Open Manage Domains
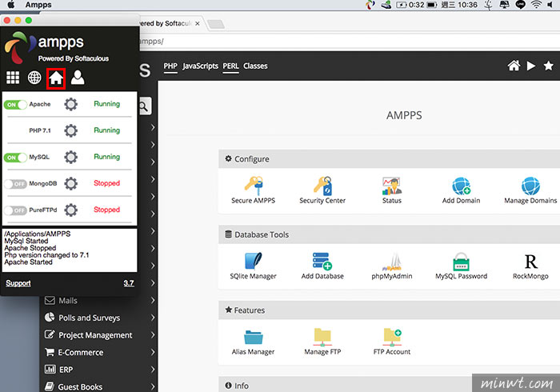560x392 pixels. [530, 190]
